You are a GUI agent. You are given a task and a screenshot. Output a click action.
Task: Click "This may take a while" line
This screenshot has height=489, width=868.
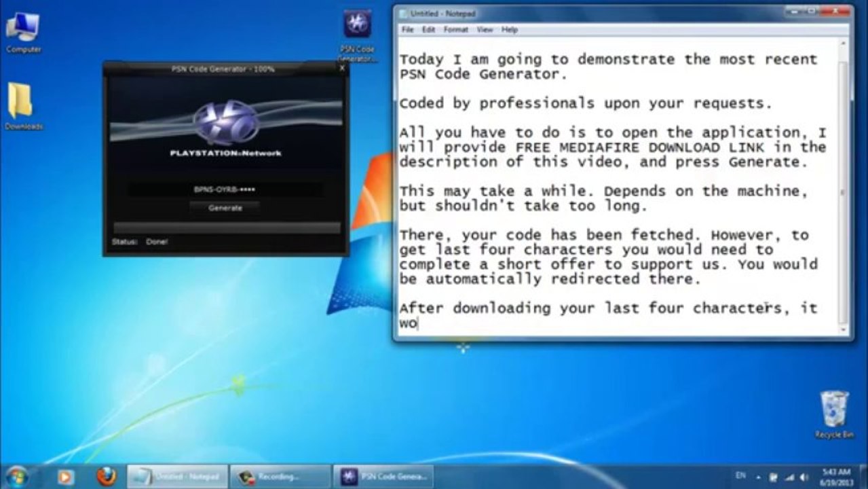tap(604, 191)
